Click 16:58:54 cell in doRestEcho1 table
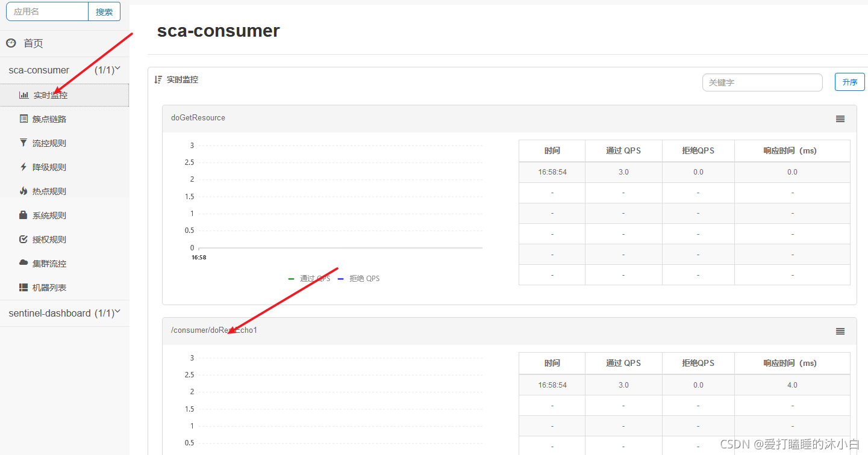Screen dimensions: 868x455 (552, 385)
